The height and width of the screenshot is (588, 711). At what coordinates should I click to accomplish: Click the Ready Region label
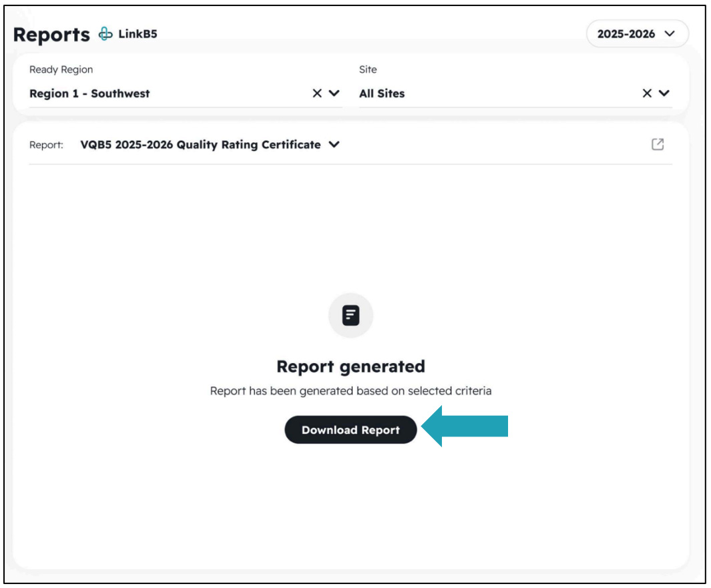pos(61,70)
